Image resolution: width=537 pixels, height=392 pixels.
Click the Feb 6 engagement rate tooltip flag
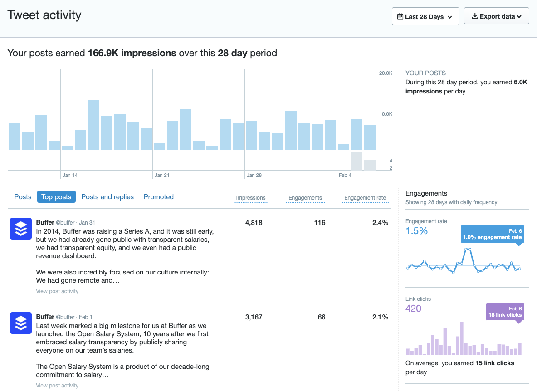click(492, 234)
